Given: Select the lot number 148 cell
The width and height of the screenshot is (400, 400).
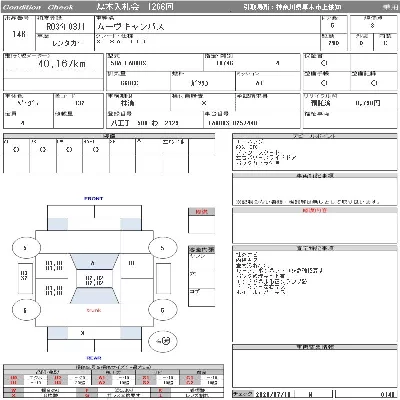Looking at the screenshot, I should click(19, 34).
